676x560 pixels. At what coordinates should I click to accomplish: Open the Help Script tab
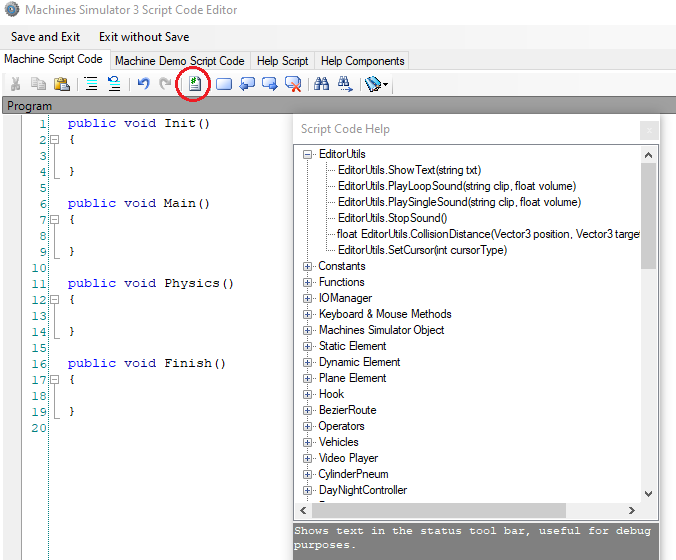click(282, 61)
